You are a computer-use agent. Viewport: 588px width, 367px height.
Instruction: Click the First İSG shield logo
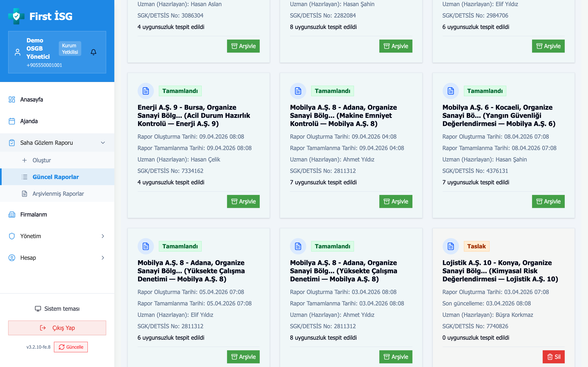16,16
